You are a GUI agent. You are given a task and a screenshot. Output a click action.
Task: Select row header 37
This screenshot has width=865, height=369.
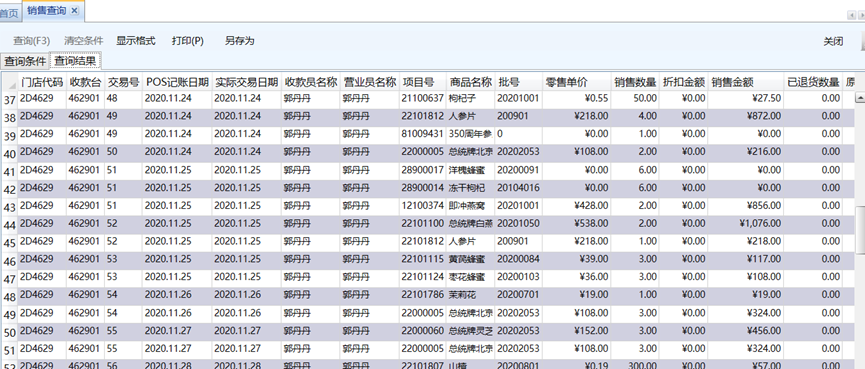click(x=9, y=100)
